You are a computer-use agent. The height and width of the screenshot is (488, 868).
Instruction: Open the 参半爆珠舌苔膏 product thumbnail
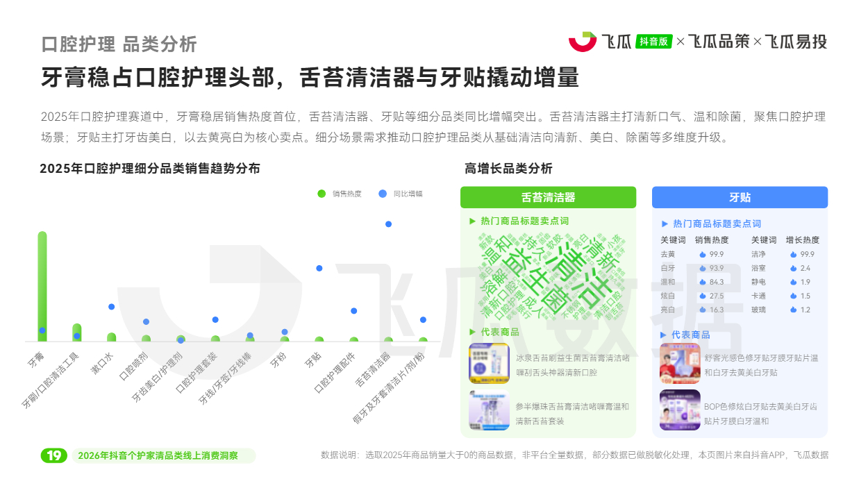click(489, 410)
